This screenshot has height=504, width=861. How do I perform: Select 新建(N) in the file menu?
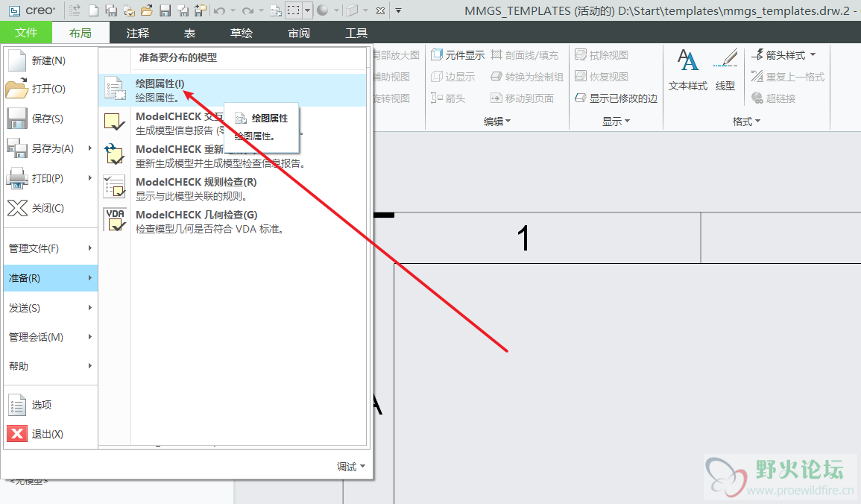[x=51, y=60]
